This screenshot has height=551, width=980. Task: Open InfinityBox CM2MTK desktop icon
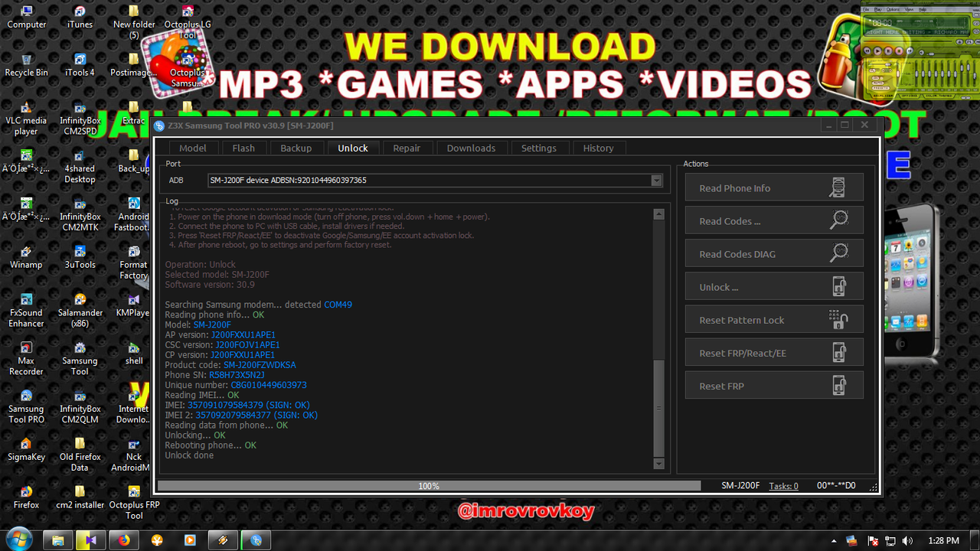click(x=80, y=215)
